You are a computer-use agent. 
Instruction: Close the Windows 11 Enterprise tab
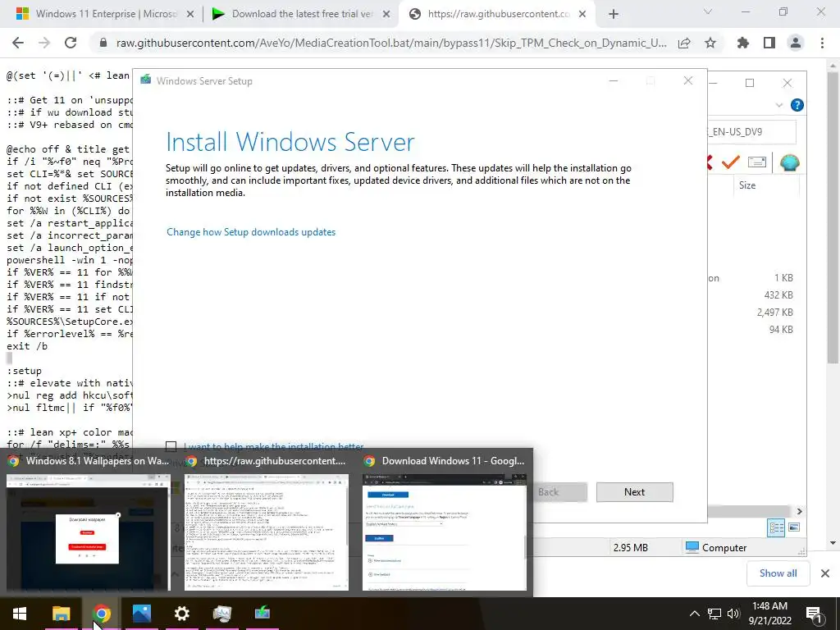[190, 14]
